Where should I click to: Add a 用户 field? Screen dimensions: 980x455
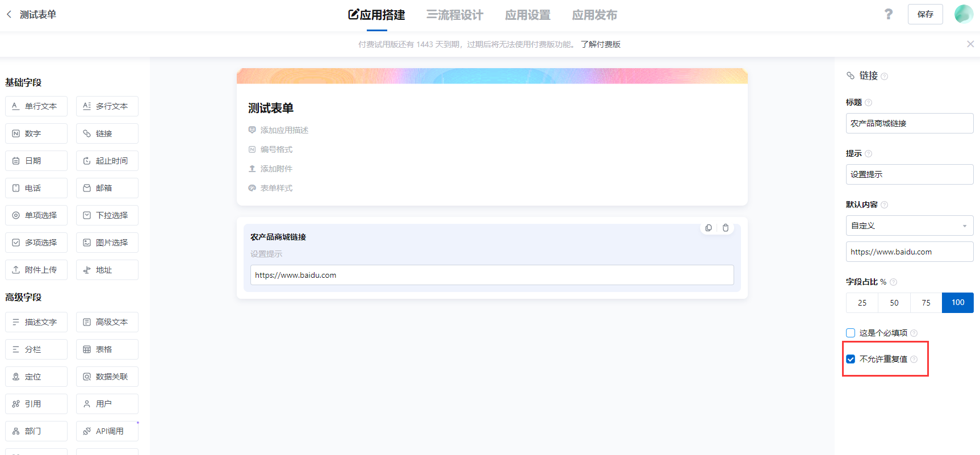coord(107,404)
